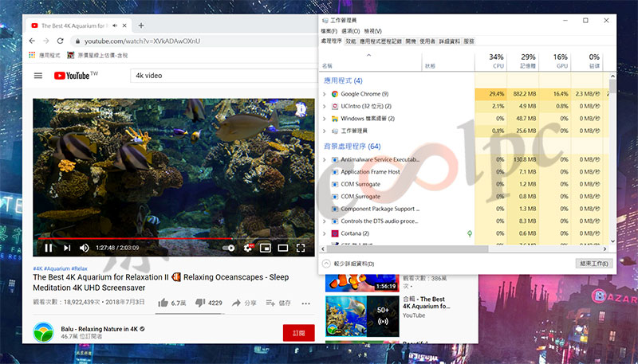Open the 1:56:19 clownfish video thumbnail

362,284
